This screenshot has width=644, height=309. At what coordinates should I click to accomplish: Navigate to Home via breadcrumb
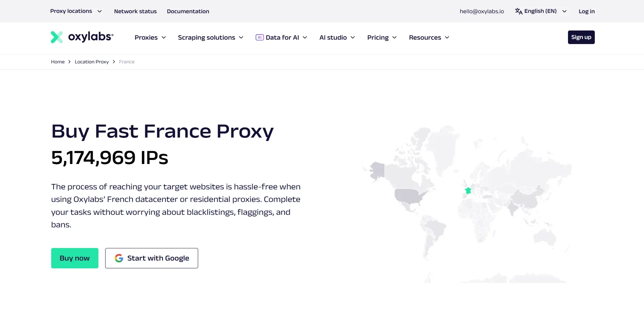click(x=57, y=62)
